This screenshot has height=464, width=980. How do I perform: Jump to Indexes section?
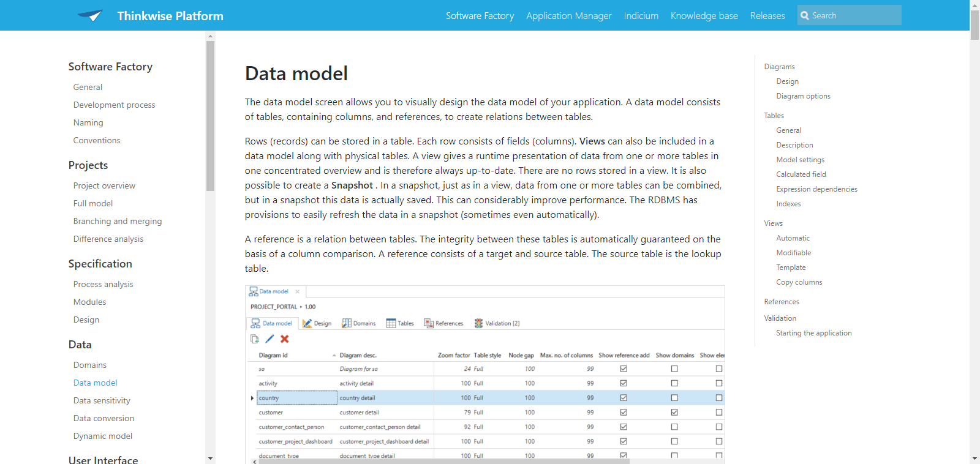[788, 204]
